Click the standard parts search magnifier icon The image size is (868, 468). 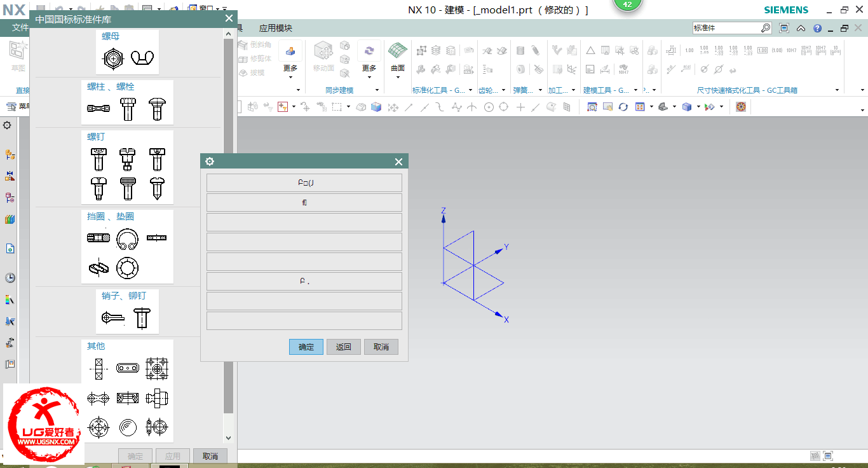(x=766, y=28)
